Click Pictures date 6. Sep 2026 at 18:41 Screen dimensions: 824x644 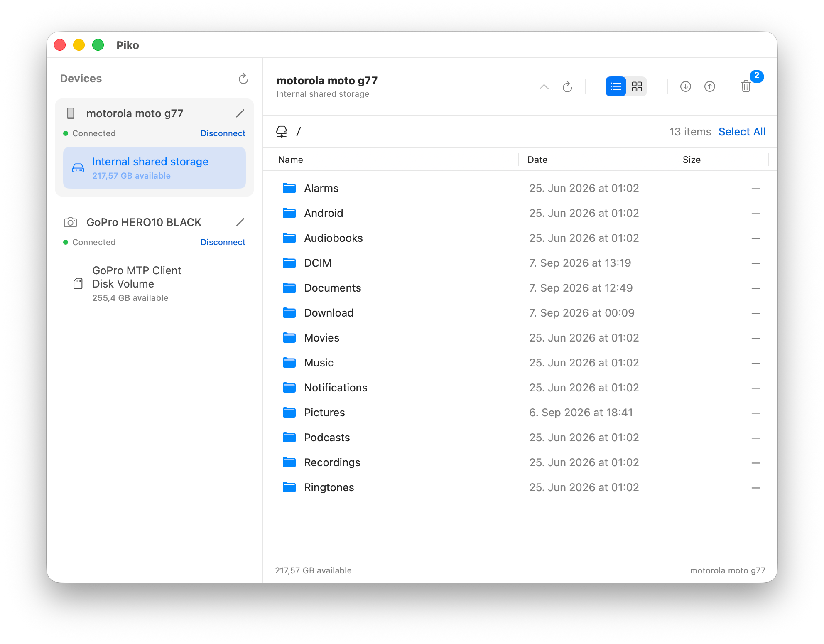coord(581,413)
